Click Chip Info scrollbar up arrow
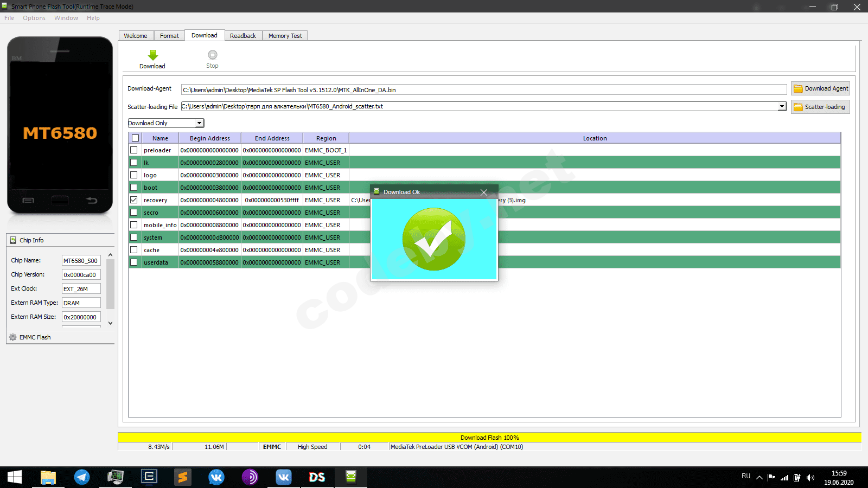 tap(111, 255)
